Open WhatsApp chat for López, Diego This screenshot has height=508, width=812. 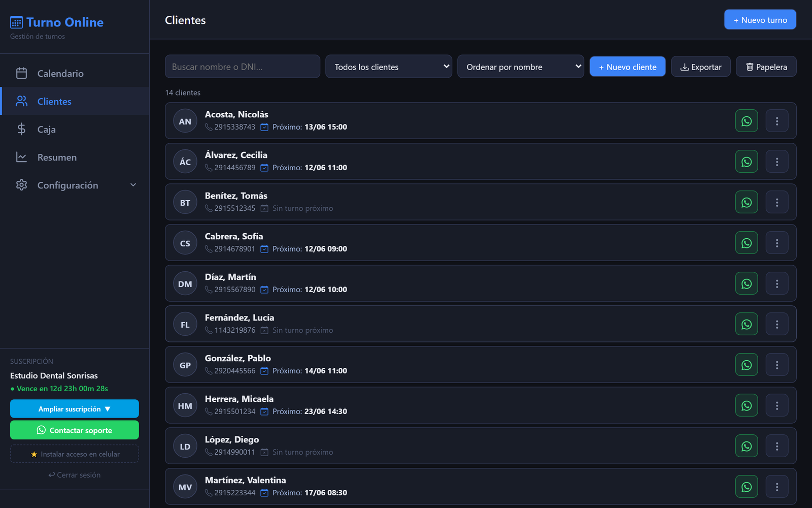747,446
